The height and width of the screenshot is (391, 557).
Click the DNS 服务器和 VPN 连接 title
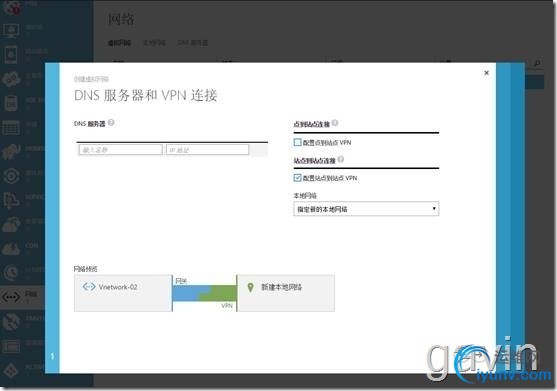tap(146, 95)
